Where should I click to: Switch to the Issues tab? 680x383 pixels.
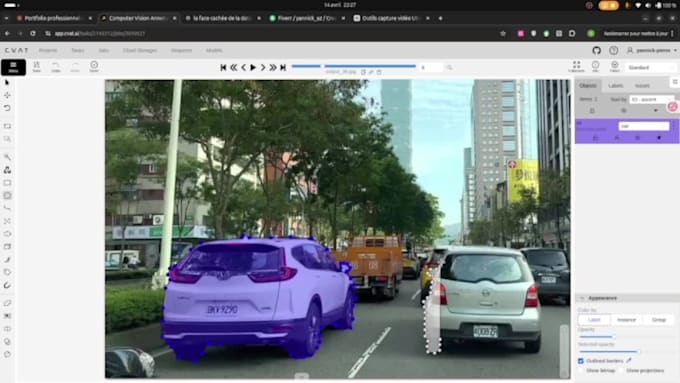pyautogui.click(x=642, y=85)
